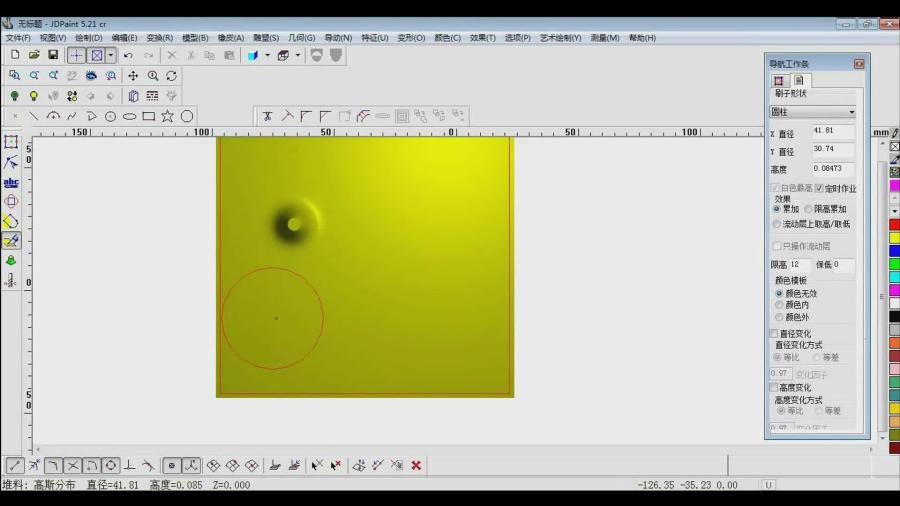Open the 效果(T) menu
The image size is (900, 506).
(x=483, y=38)
